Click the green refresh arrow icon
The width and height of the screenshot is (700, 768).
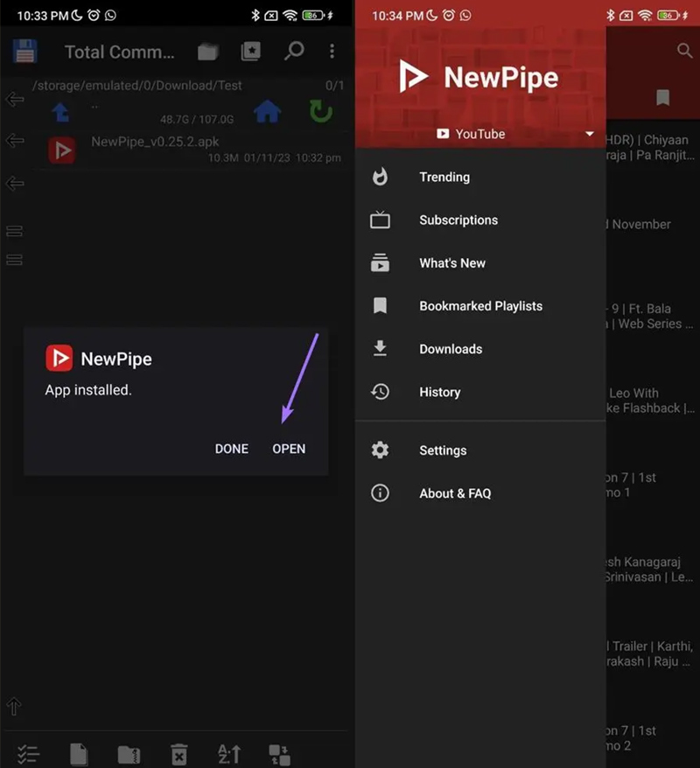coord(320,111)
